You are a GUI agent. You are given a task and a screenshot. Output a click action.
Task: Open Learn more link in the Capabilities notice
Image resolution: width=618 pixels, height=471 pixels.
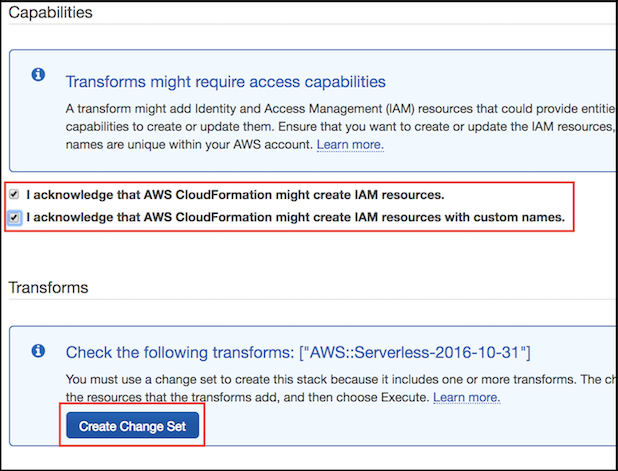pos(350,145)
